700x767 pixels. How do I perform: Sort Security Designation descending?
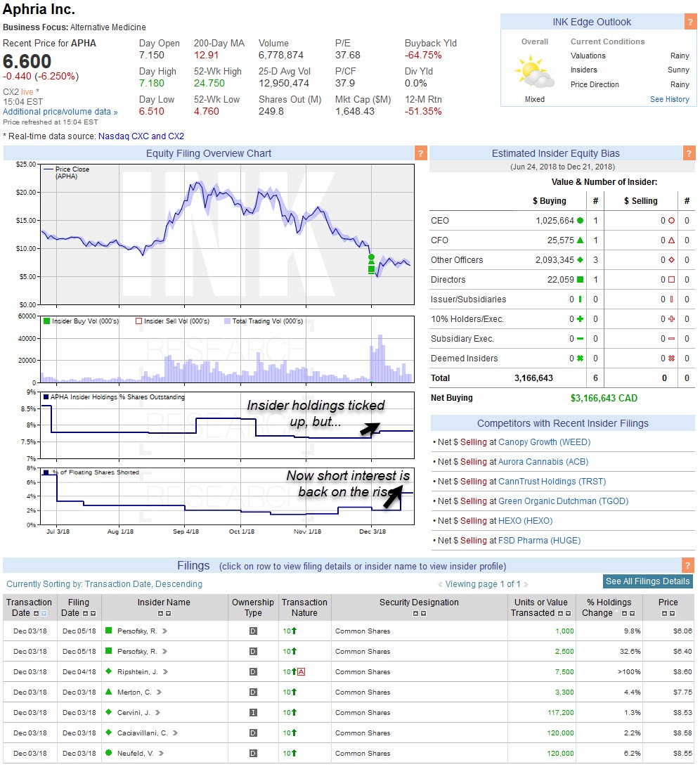coord(424,614)
